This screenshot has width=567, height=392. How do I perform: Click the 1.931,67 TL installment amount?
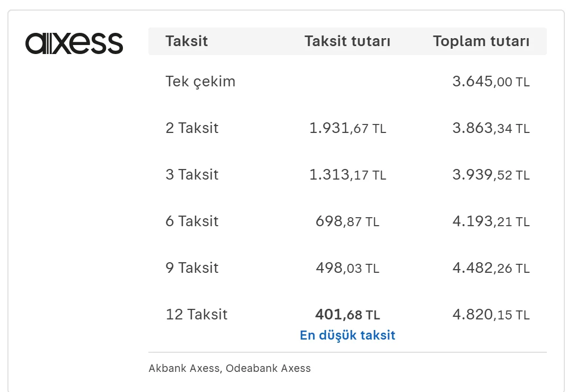coord(348,128)
